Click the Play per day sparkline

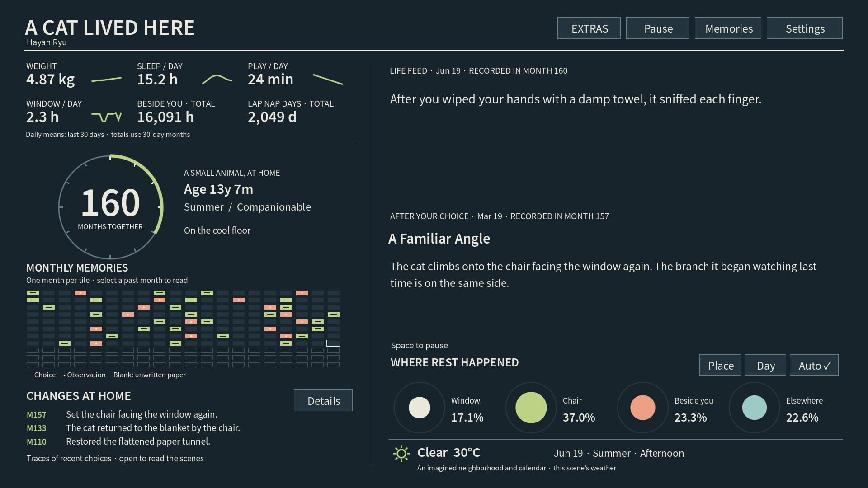point(328,80)
